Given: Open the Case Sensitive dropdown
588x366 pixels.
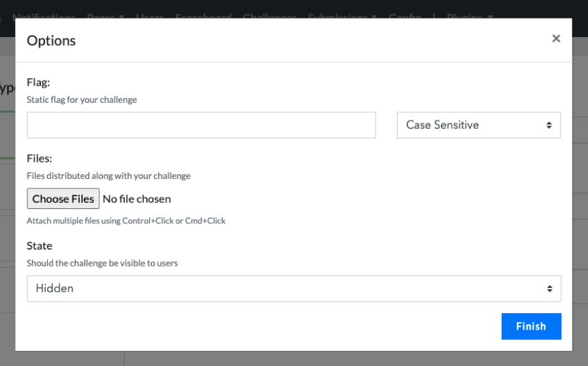Looking at the screenshot, I should (478, 125).
